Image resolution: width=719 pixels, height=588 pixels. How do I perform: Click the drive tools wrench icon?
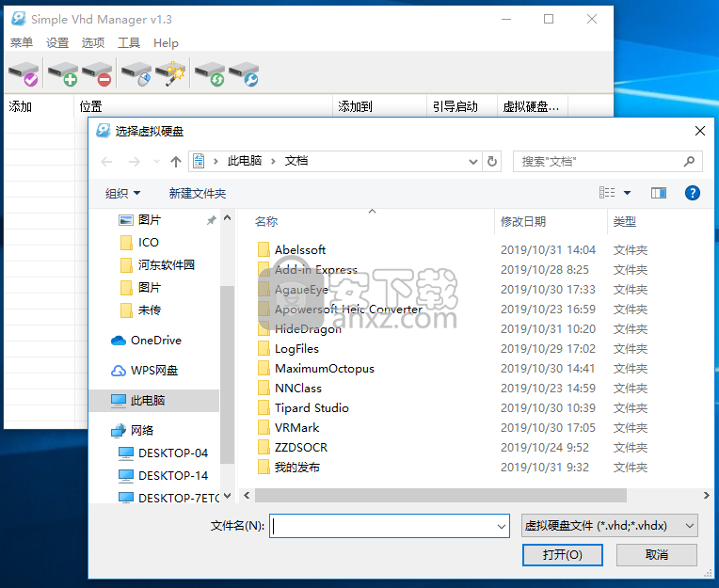244,73
